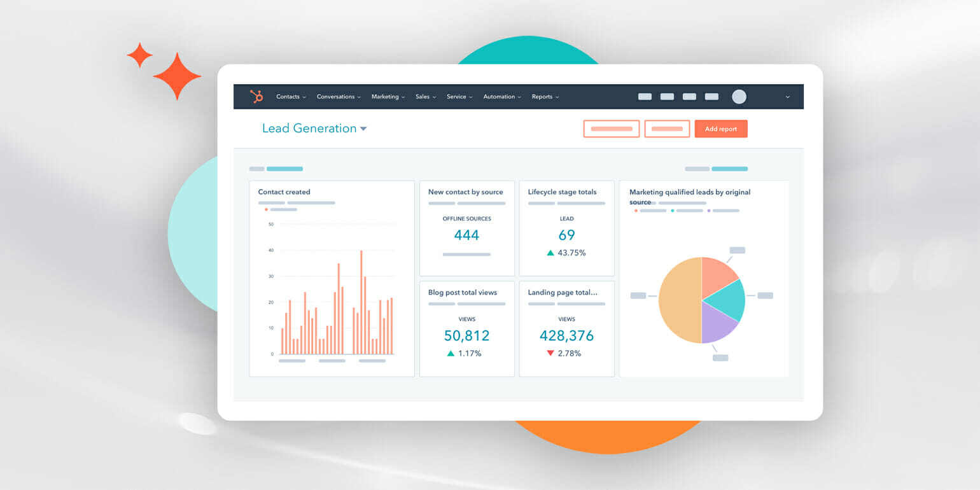Click the 428,376 landing page views value
980x490 pixels.
point(566,335)
